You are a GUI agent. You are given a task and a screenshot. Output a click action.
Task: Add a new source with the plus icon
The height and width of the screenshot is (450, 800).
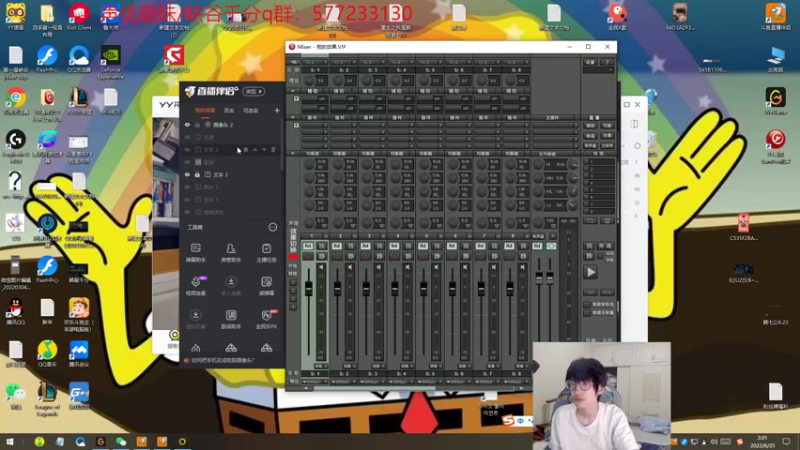277,110
